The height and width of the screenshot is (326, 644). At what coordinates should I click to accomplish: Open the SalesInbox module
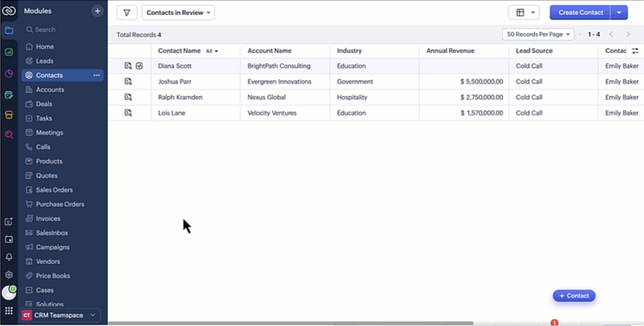[x=63, y=233]
